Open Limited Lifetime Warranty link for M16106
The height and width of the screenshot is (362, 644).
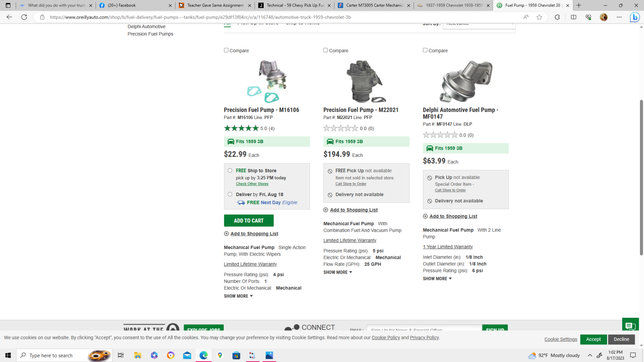point(250,264)
